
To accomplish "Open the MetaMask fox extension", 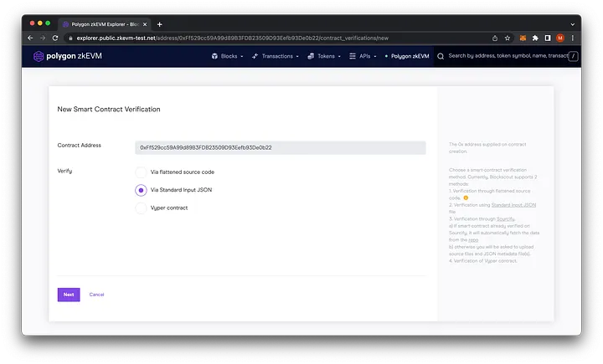I will click(523, 38).
